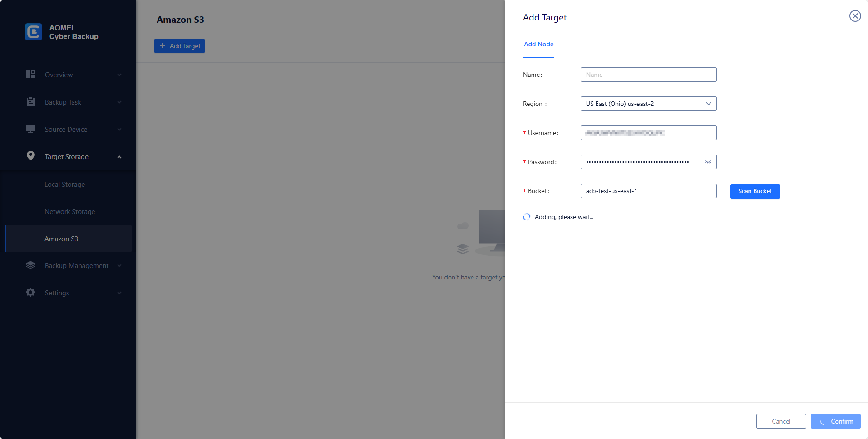Open the Region dropdown list
The width and height of the screenshot is (868, 439).
pos(648,104)
